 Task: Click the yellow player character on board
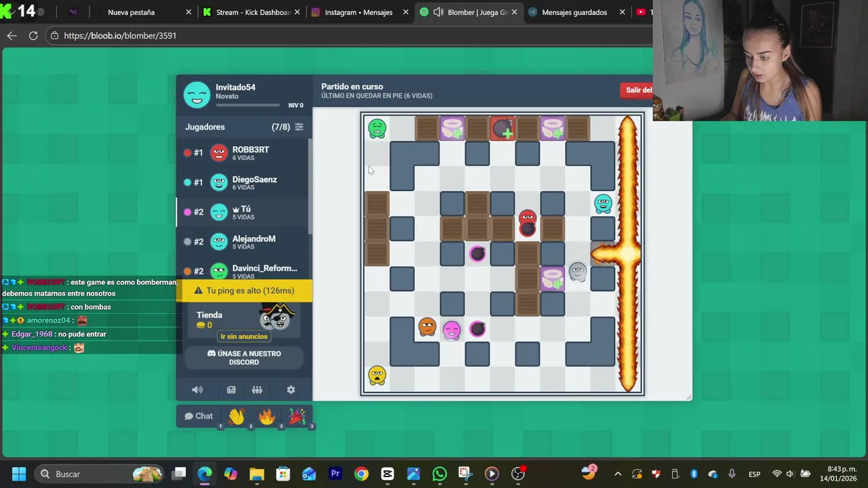pyautogui.click(x=377, y=375)
